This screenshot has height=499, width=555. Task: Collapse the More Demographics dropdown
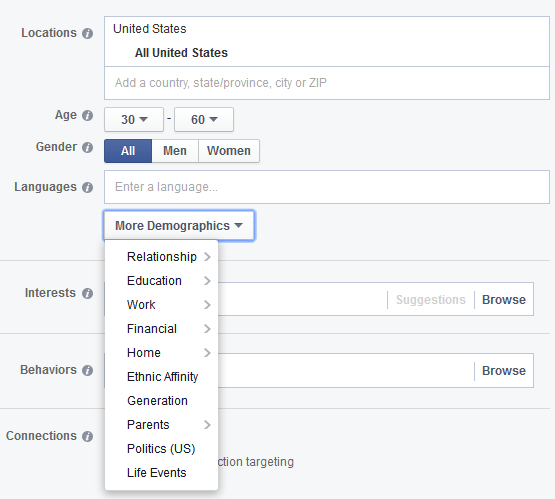[179, 226]
